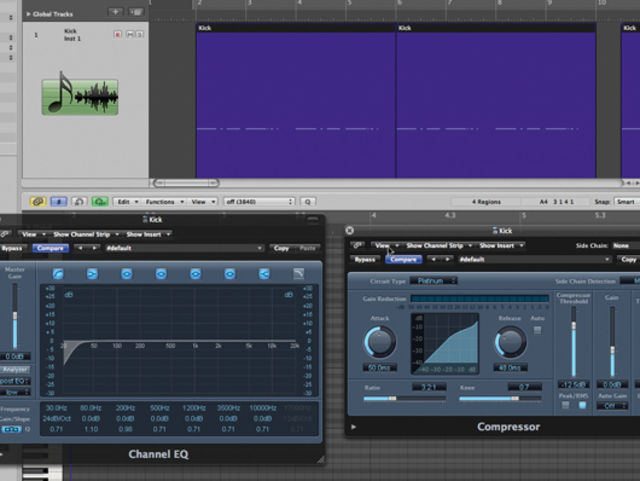Go to next preset in Channel EQ
The width and height of the screenshot is (640, 481).
94,248
